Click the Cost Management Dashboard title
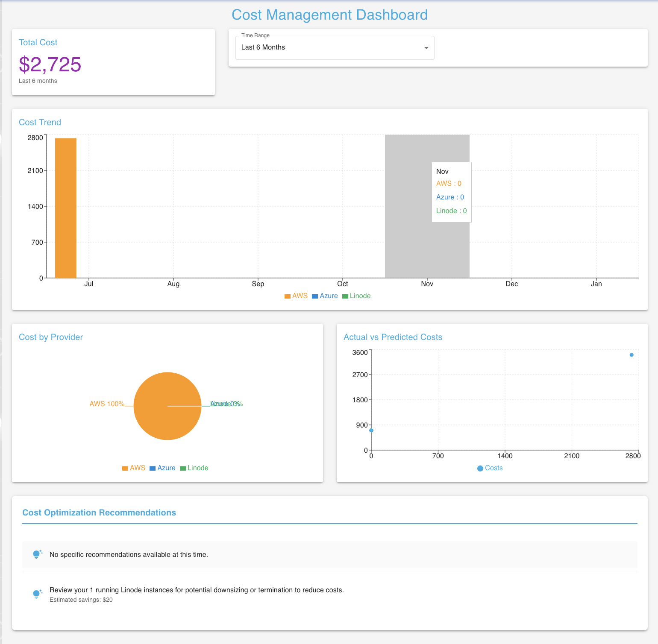658x644 pixels. click(x=329, y=15)
